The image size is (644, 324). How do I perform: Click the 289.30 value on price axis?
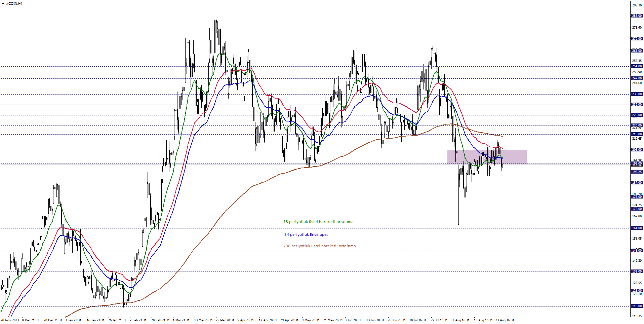pyautogui.click(x=637, y=5)
